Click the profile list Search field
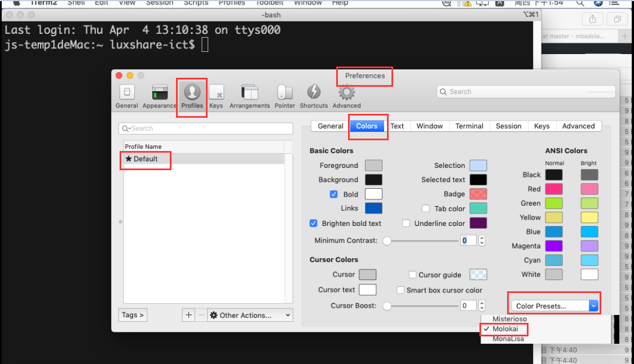Screen dimensions: 634x364 coord(206,128)
